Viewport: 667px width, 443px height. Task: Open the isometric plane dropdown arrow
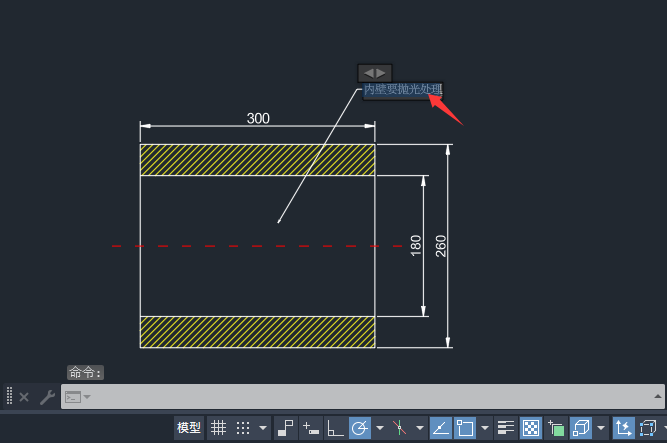(x=420, y=428)
